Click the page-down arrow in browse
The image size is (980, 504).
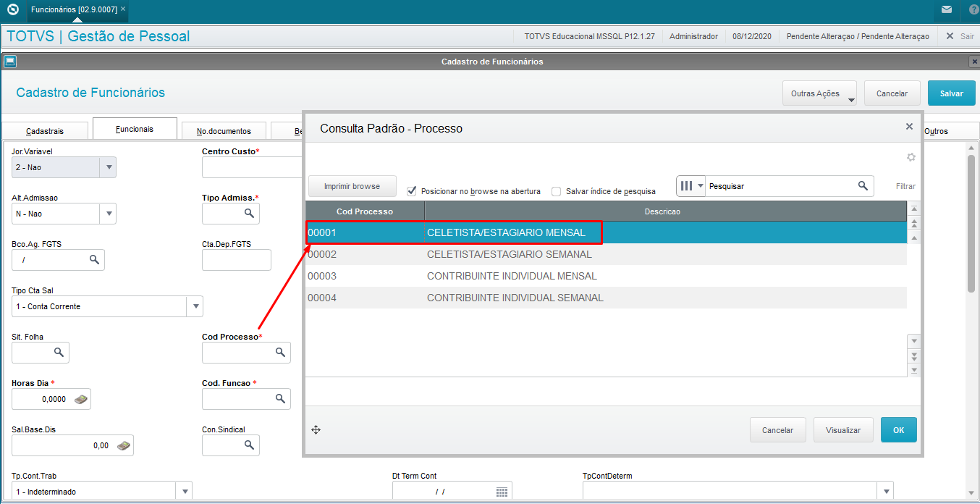point(914,356)
